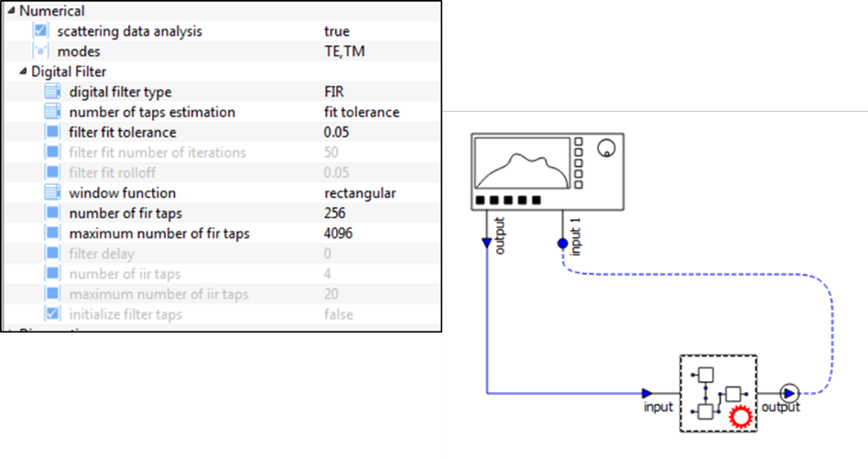The height and width of the screenshot is (459, 868).
Task: Click the analyzer output port triangle
Action: 486,243
